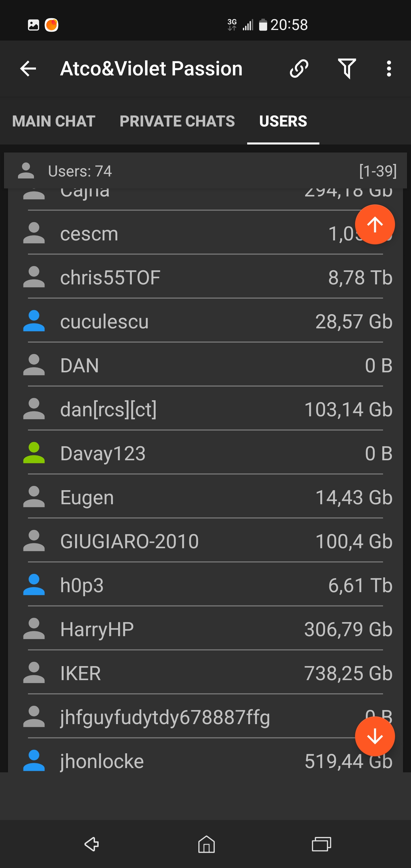Switch to the MAIN CHAT tab

click(x=54, y=121)
